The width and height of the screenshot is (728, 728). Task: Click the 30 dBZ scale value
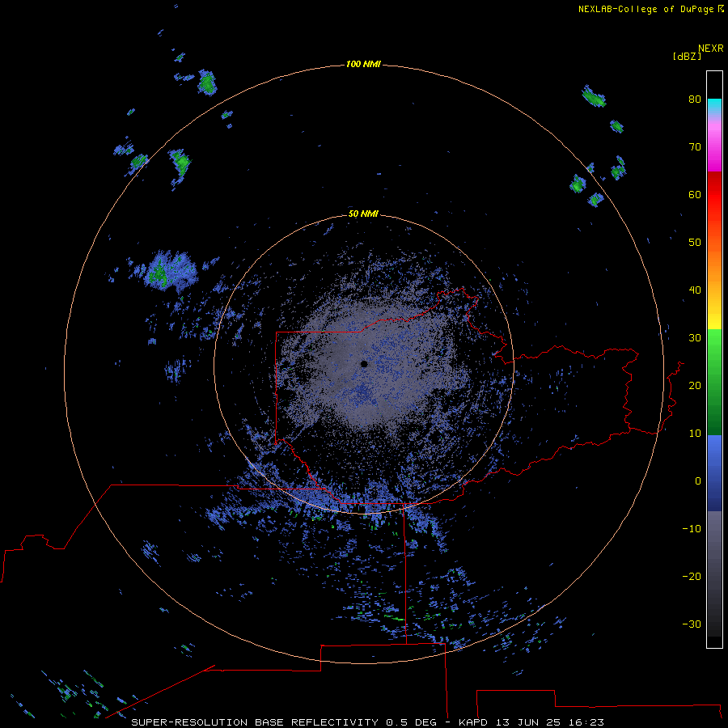tap(695, 338)
